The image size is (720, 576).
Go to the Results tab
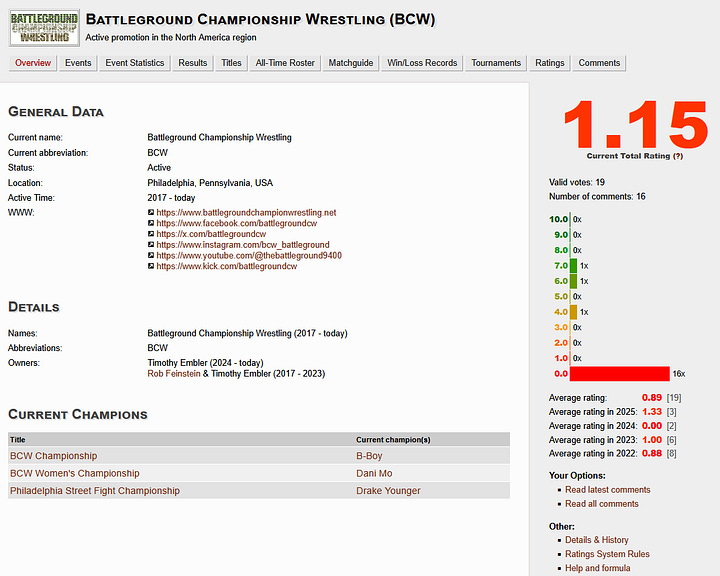(x=193, y=63)
